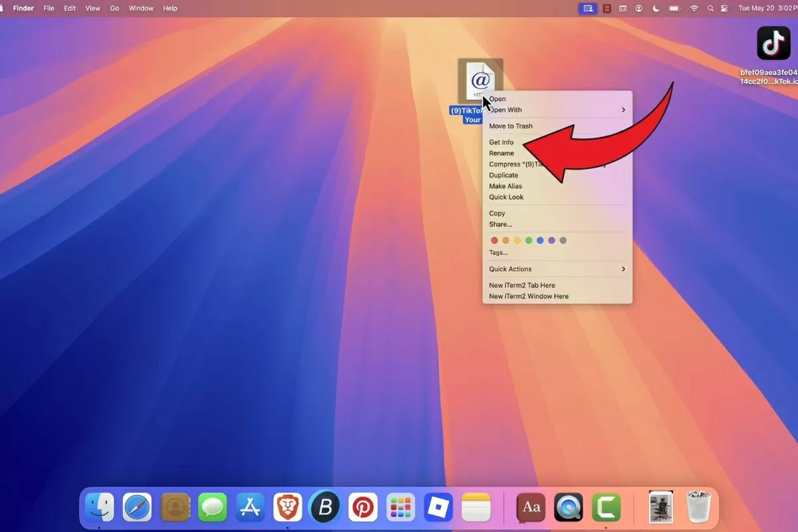798x532 pixels.
Task: Open Pinterest app in the Dock
Action: [x=363, y=508]
